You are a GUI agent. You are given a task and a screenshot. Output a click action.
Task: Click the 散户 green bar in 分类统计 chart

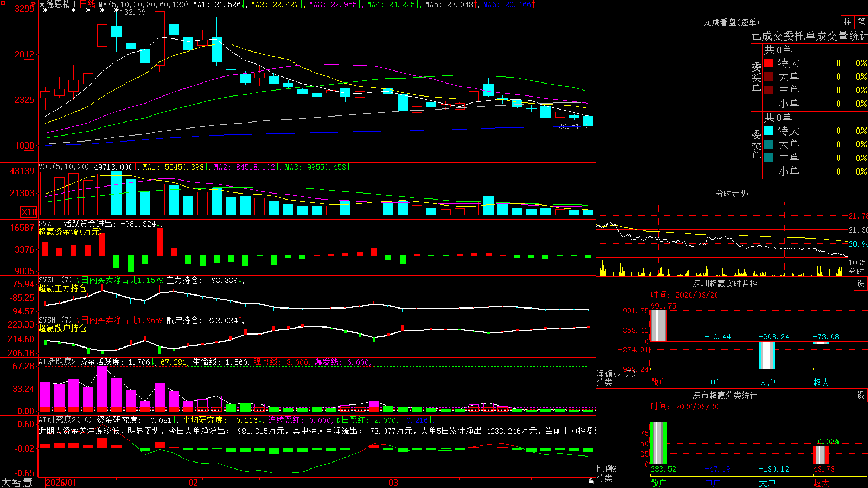(658, 442)
